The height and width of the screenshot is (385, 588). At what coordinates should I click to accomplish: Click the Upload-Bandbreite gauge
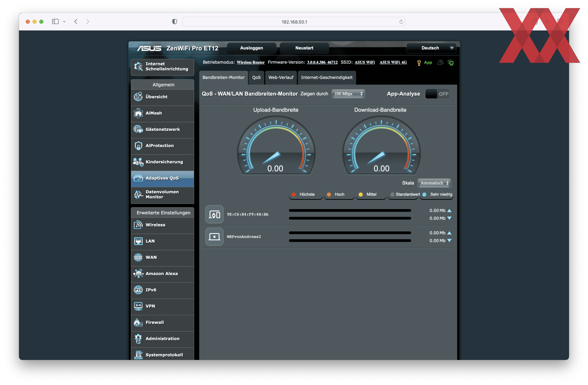(x=276, y=146)
